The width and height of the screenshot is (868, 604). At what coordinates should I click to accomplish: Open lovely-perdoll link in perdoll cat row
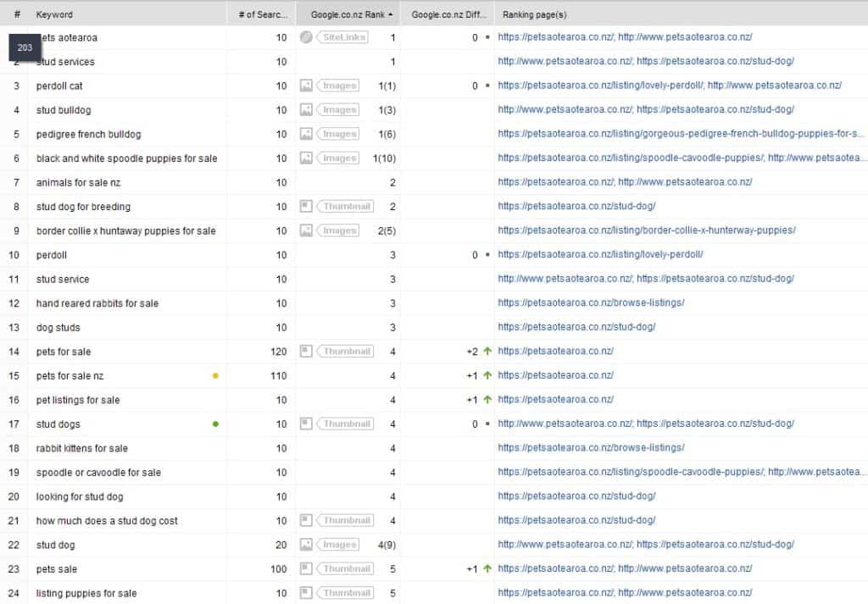coord(601,86)
